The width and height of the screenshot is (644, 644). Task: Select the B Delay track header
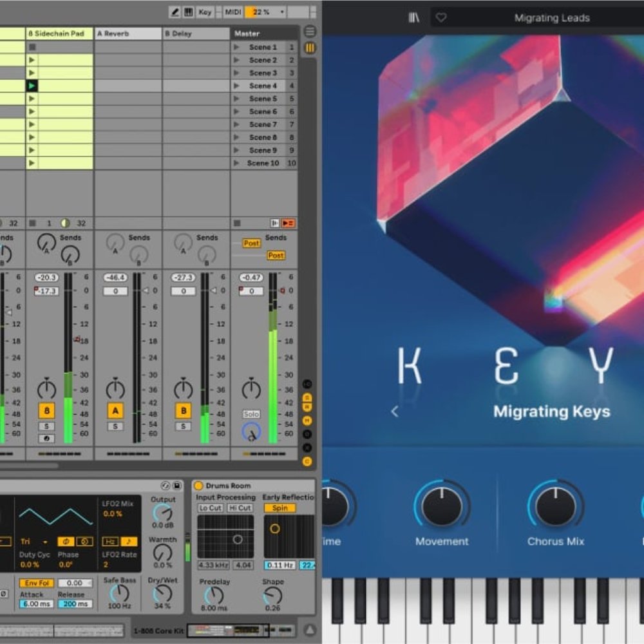pyautogui.click(x=196, y=33)
